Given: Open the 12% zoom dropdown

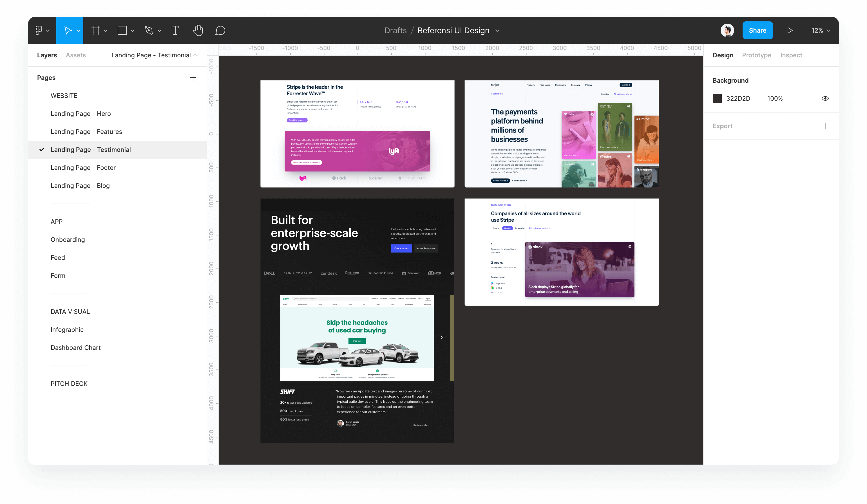Looking at the screenshot, I should [821, 30].
